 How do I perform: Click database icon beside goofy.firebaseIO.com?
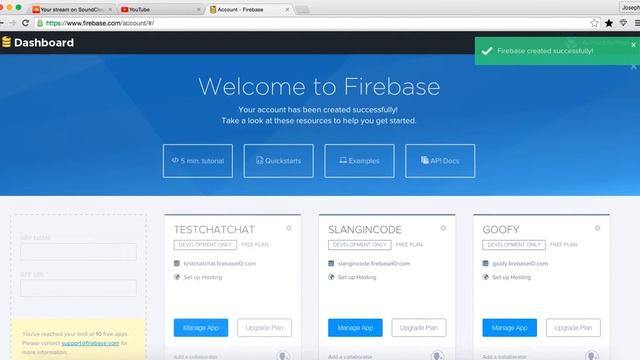pyautogui.click(x=485, y=264)
